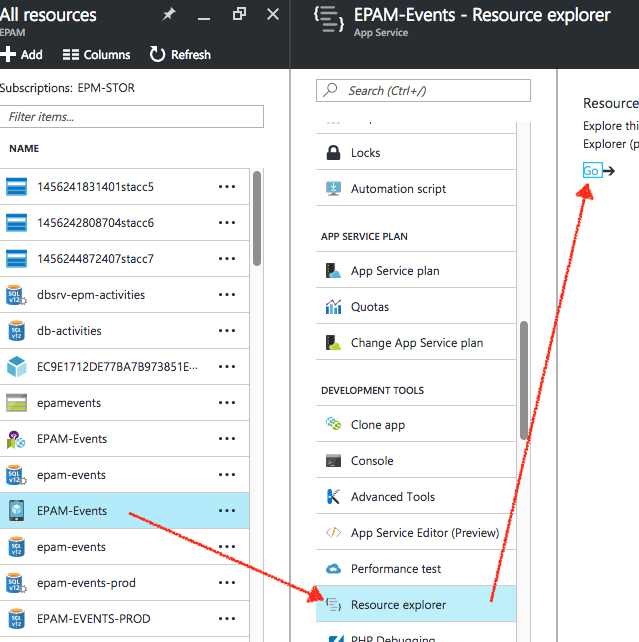Open context menu for EC9E1712DE77BA7B973851E

227,366
